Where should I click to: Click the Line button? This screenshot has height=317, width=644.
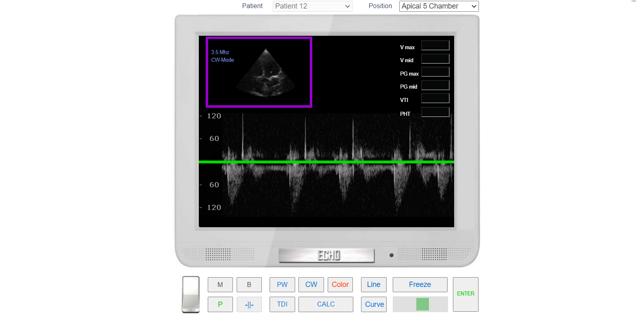[374, 284]
